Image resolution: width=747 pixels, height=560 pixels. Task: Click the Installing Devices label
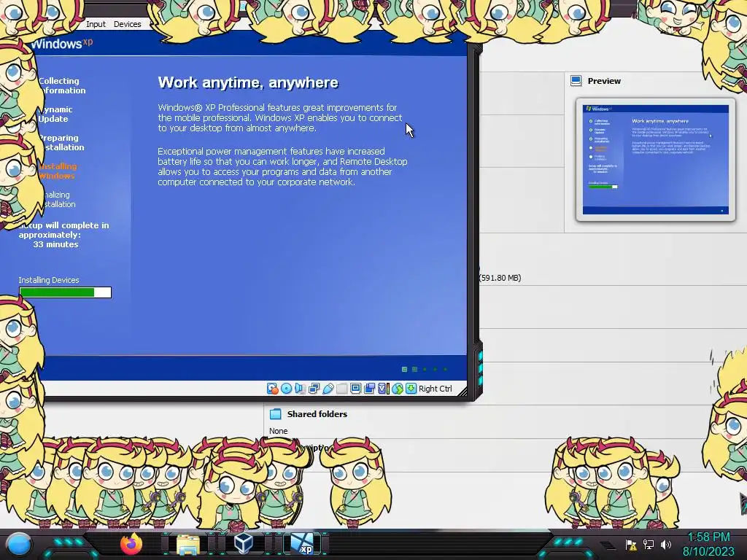49,280
